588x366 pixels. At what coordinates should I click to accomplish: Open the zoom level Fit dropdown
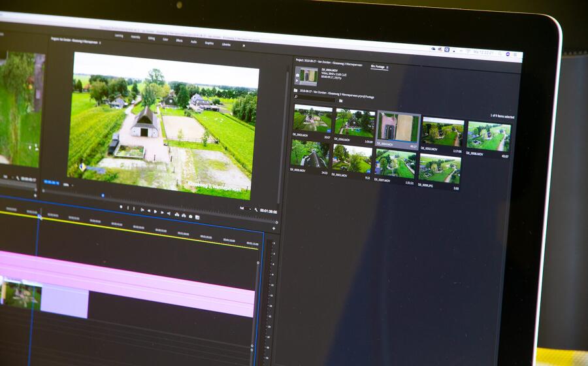click(67, 185)
